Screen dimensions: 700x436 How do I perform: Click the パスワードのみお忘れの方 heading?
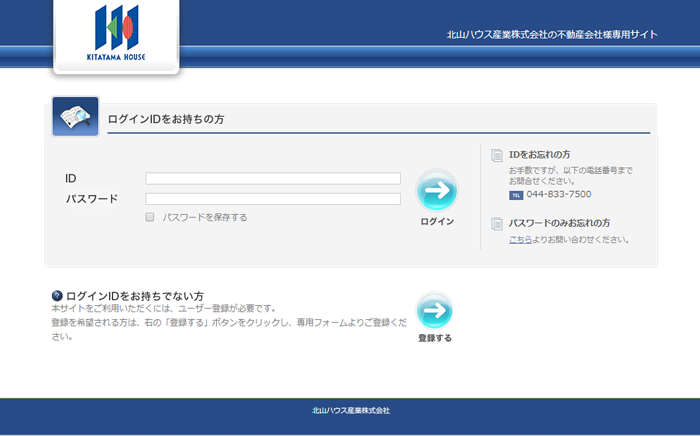point(559,223)
